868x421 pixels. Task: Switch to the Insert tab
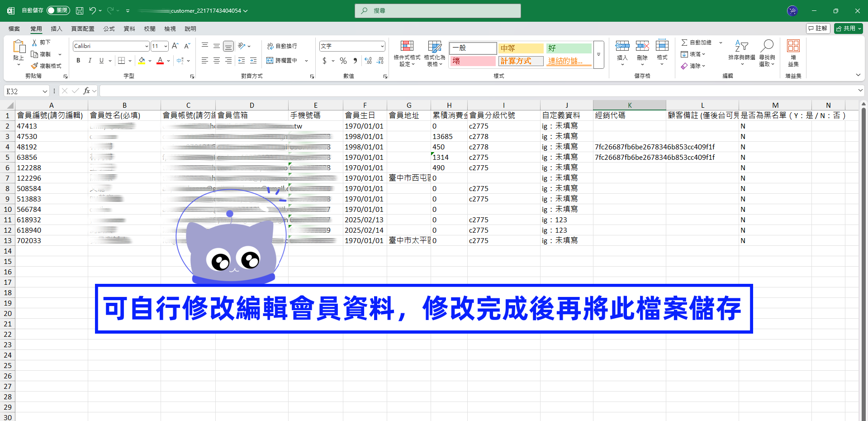57,29
